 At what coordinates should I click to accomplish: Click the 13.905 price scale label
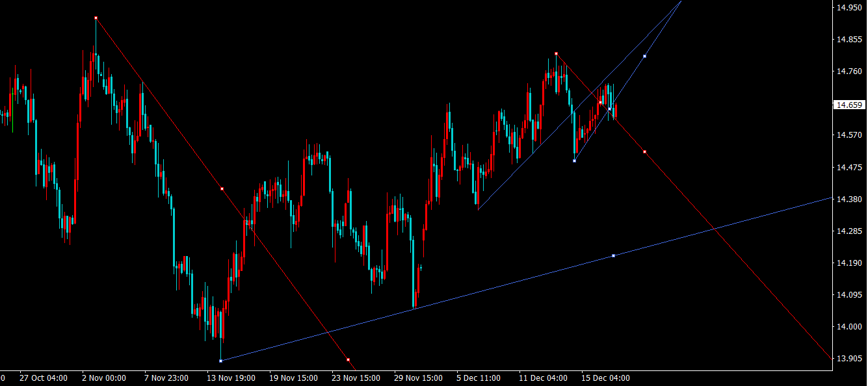coord(849,359)
